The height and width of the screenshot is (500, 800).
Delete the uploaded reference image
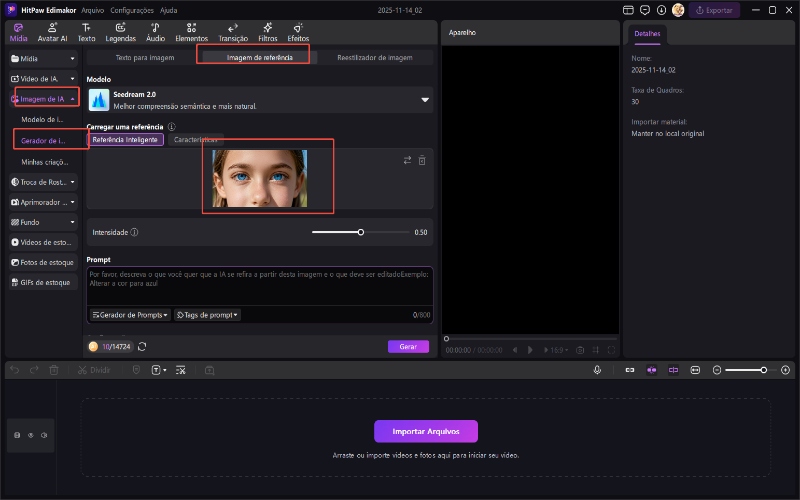[x=422, y=160]
